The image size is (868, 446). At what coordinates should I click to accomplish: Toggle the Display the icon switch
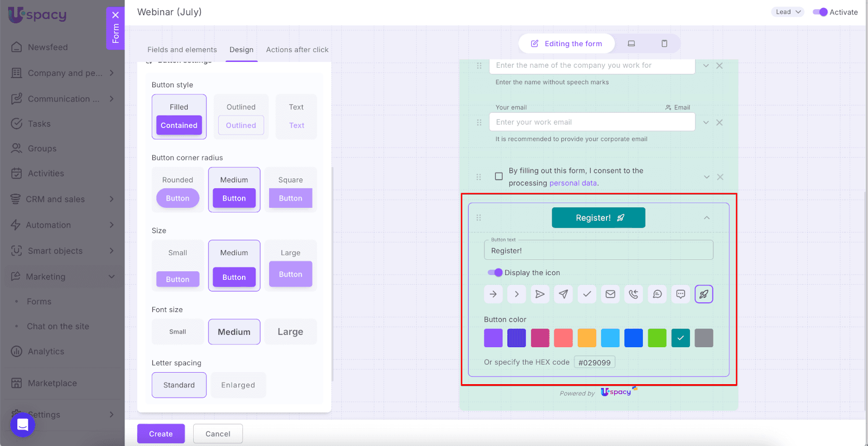pyautogui.click(x=495, y=272)
